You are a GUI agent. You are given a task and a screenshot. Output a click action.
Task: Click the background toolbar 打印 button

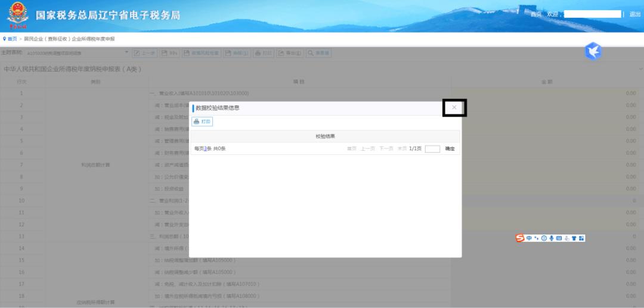(264, 53)
